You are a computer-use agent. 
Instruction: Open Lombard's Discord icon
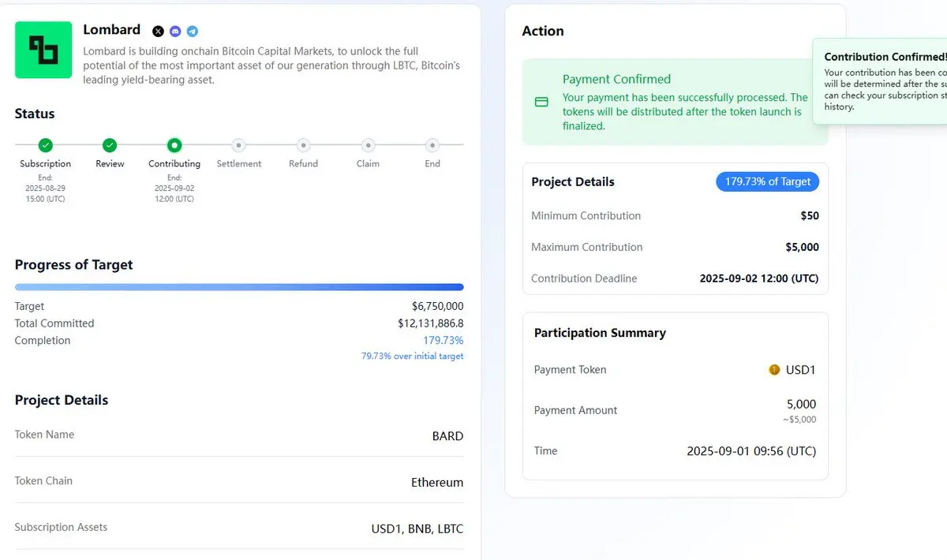pyautogui.click(x=175, y=32)
